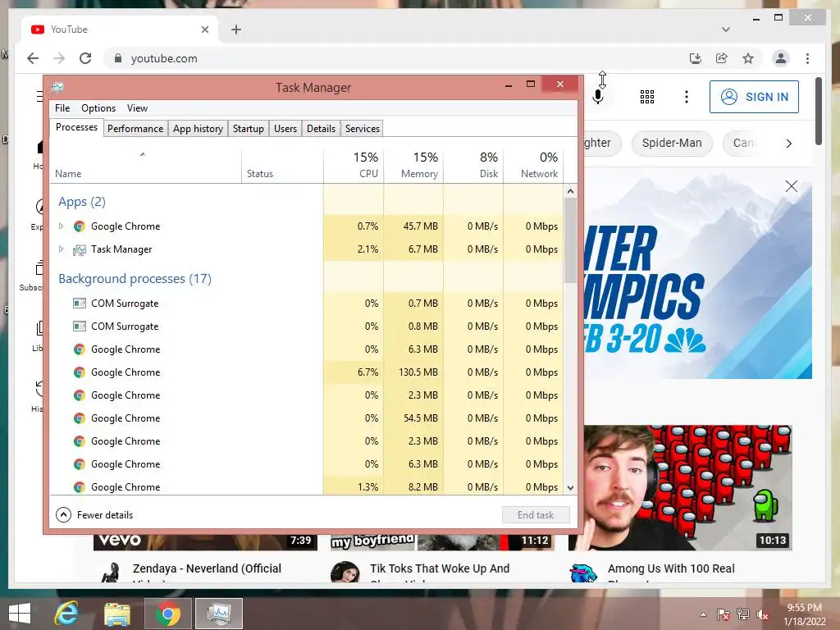This screenshot has width=840, height=630.
Task: Click Chrome's install app icon
Action: [x=696, y=58]
